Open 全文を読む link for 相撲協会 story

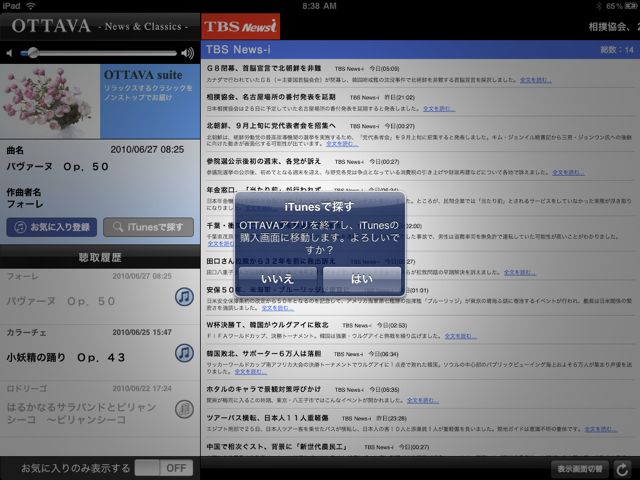[439, 109]
